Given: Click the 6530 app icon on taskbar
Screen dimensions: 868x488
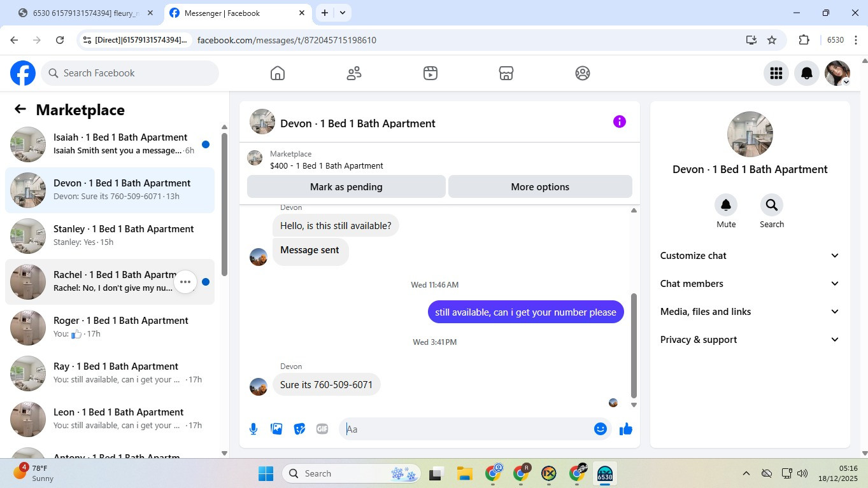Looking at the screenshot, I should click(x=604, y=473).
